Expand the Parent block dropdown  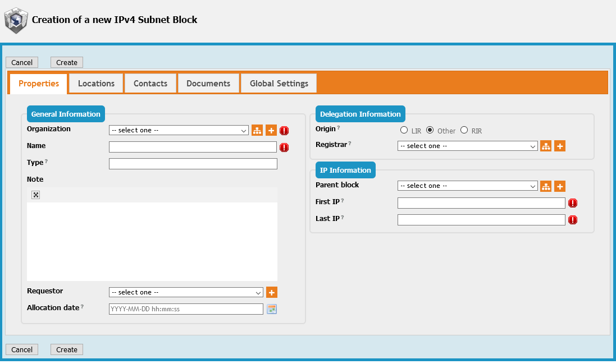[x=467, y=186]
